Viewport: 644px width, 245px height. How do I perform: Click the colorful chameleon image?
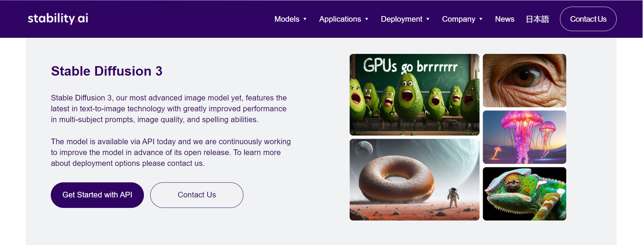pos(524,194)
